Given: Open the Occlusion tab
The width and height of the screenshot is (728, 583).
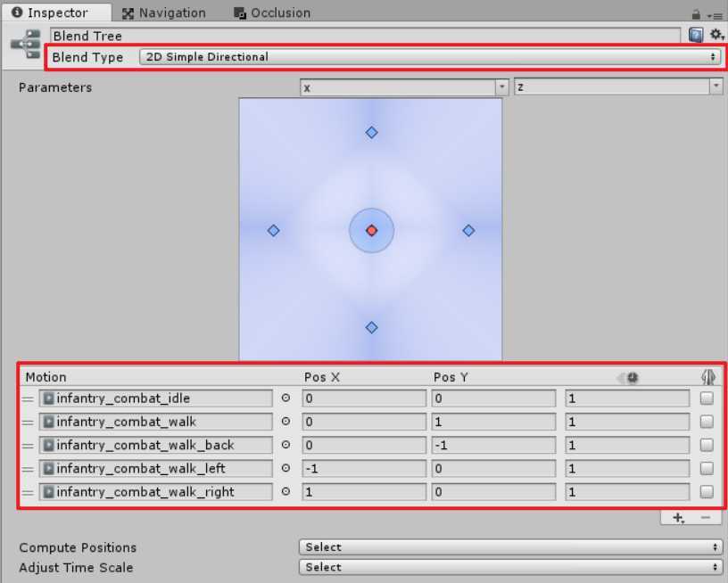Looking at the screenshot, I should coord(272,13).
